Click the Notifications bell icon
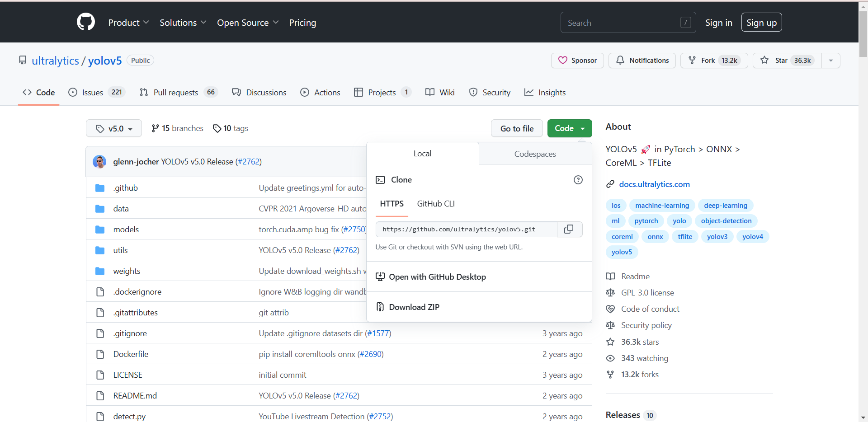Screen dimensions: 868x422 tap(620, 60)
